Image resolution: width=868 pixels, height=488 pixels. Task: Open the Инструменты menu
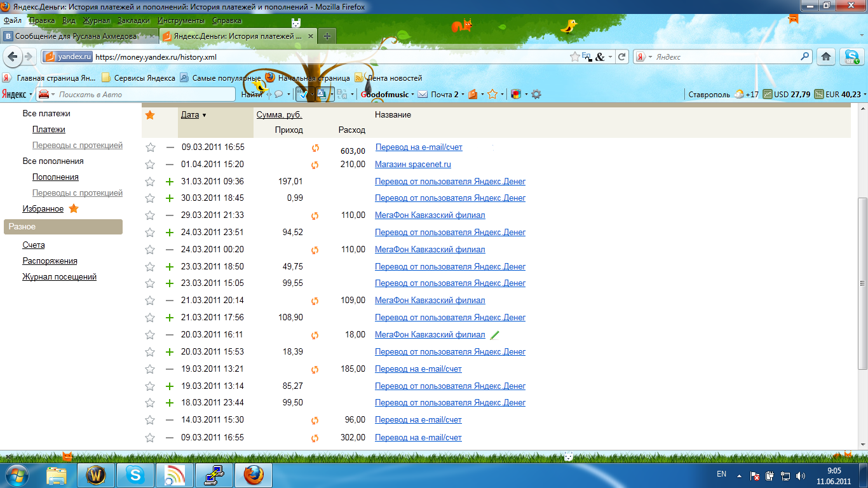180,20
